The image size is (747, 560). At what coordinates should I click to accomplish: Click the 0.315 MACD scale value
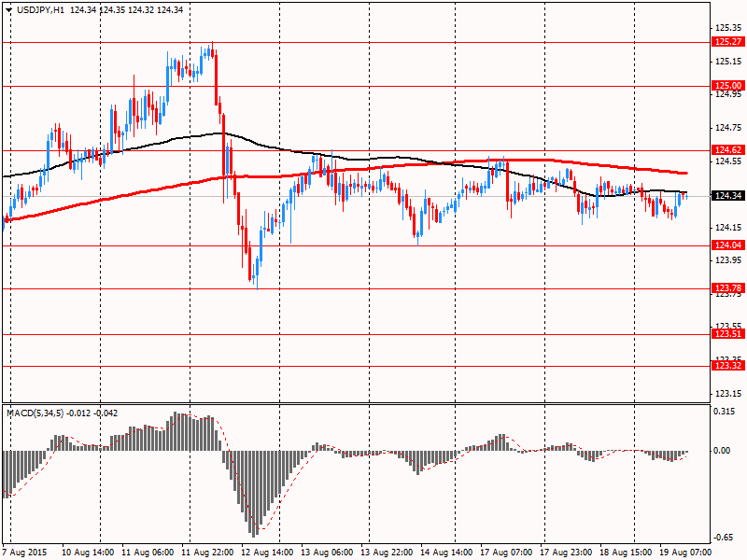(x=724, y=412)
